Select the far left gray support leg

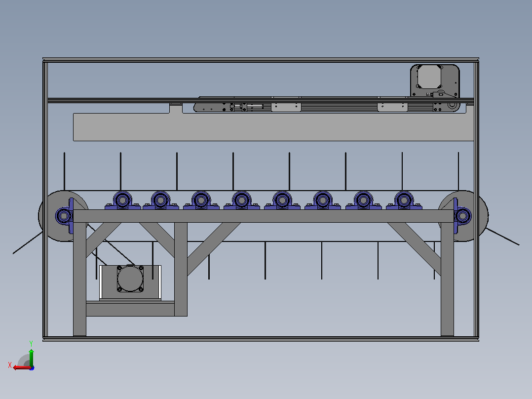(80, 279)
